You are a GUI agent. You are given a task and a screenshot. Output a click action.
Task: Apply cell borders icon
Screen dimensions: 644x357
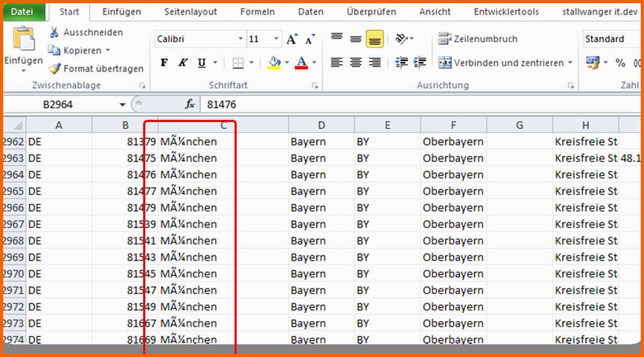tap(238, 63)
